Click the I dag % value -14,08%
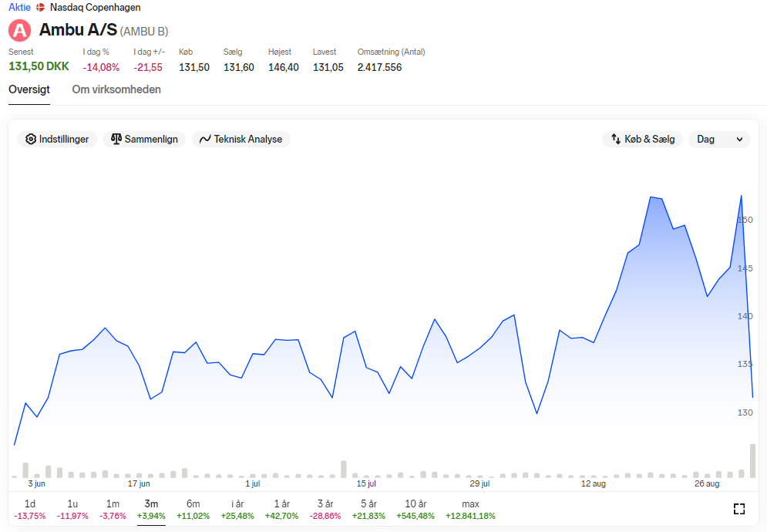767x532 pixels. click(x=101, y=68)
